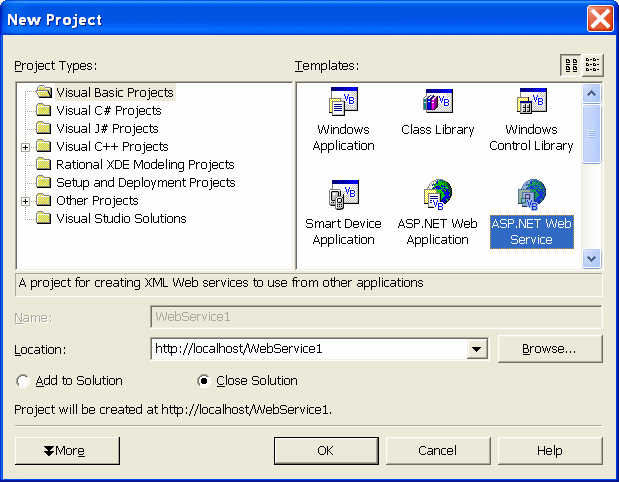This screenshot has height=482, width=619.
Task: Select Other Projects tree label
Action: click(98, 201)
